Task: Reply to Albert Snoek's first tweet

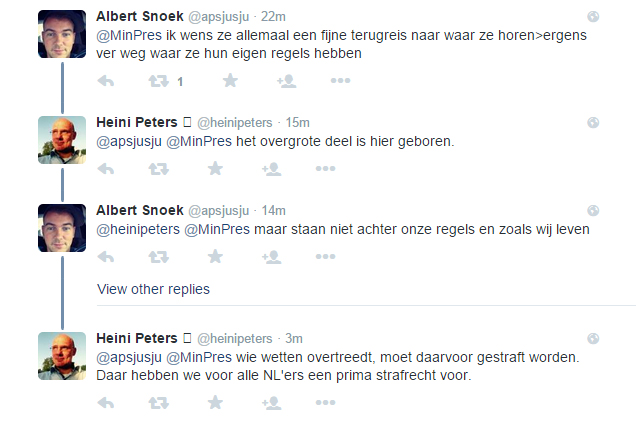Action: pyautogui.click(x=106, y=81)
